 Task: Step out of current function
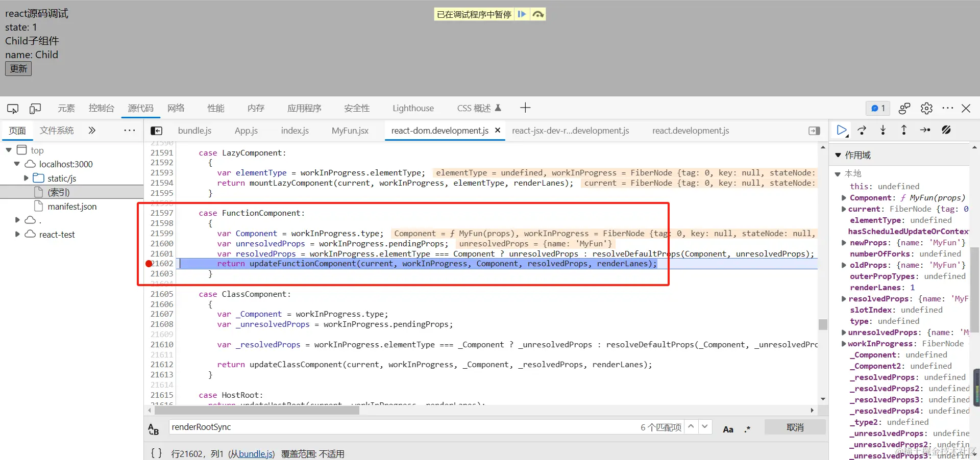coord(904,131)
